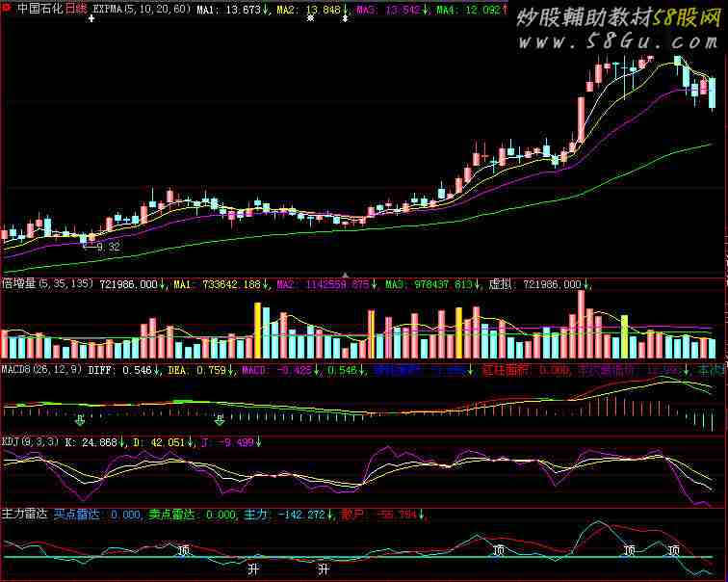Screen dimensions: 728x582
Task: Click the 升 marker below 主力 value
Action: (x=253, y=569)
